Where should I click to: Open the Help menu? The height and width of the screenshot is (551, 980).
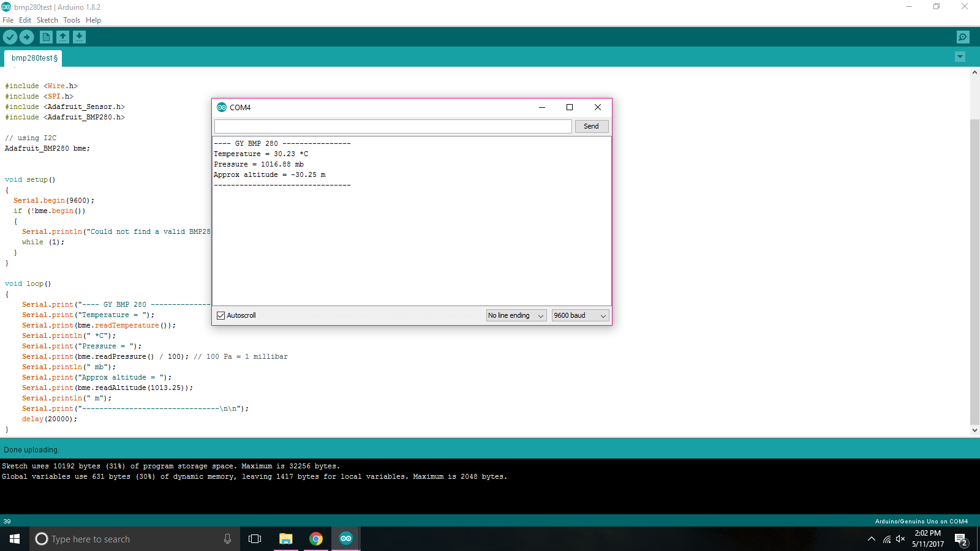93,20
